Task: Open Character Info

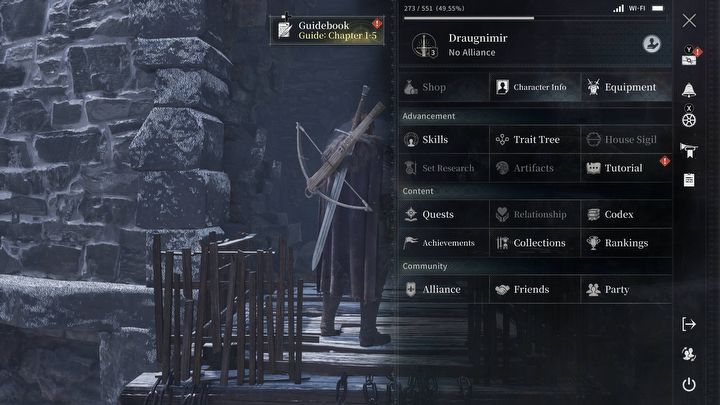Action: pyautogui.click(x=535, y=87)
